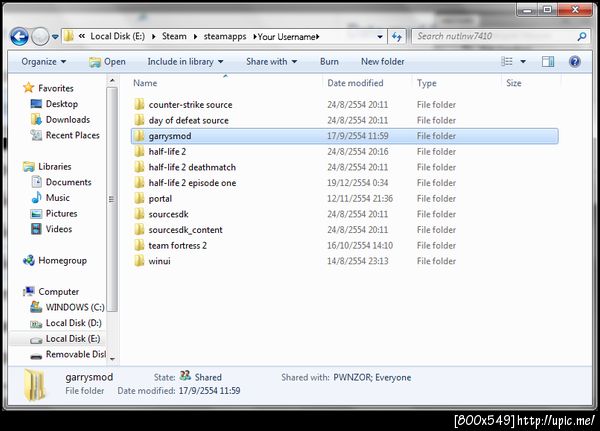The image size is (600, 431).
Task: Sort by the Size column header
Action: [514, 83]
